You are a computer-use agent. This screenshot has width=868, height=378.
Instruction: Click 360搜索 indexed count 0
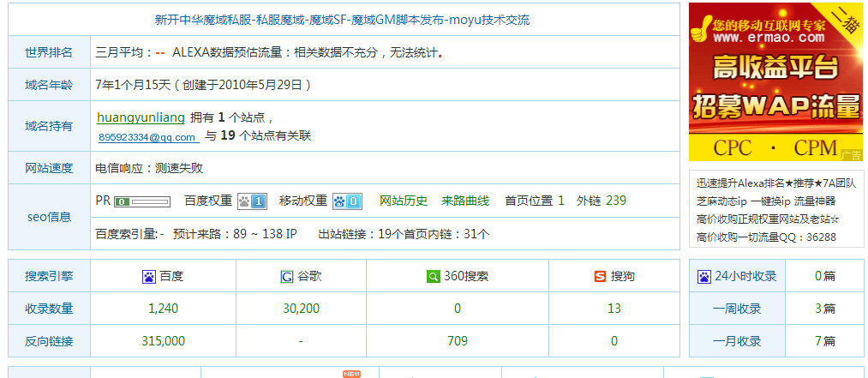[458, 309]
